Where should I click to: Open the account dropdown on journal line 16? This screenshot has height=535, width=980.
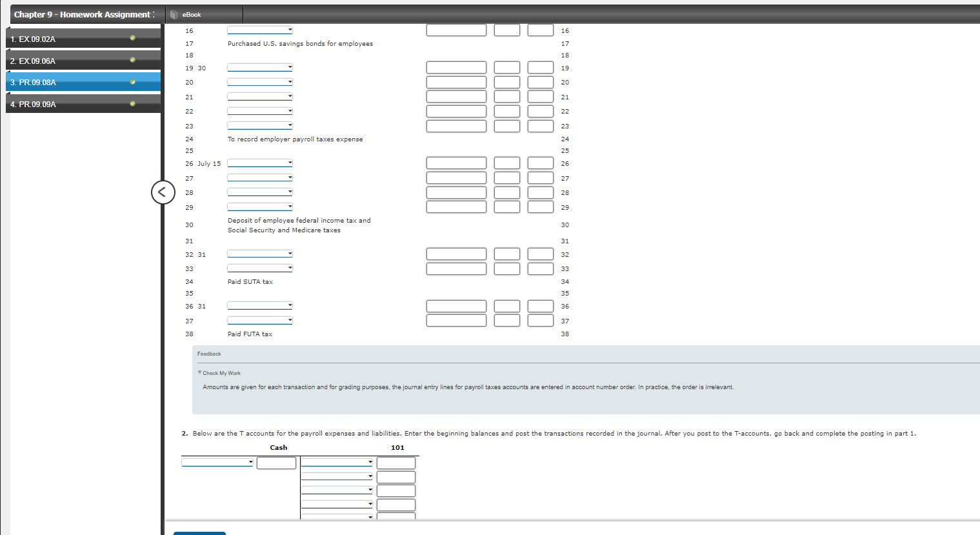(260, 29)
